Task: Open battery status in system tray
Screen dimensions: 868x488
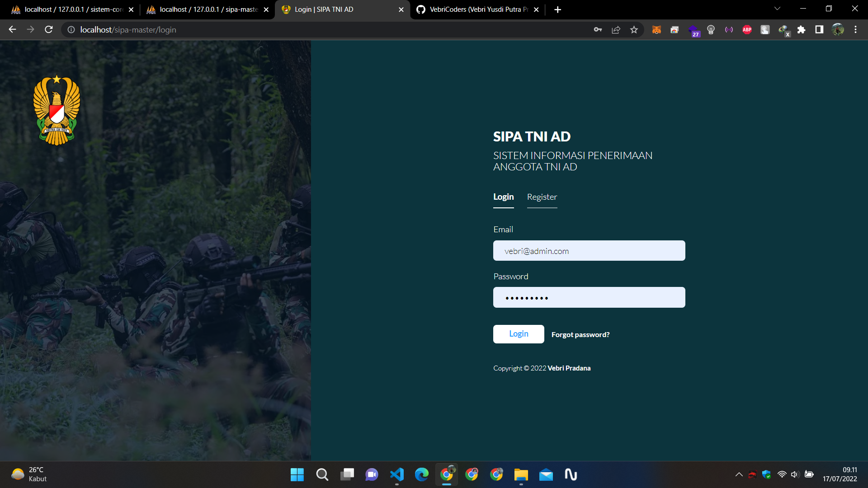Action: pyautogui.click(x=809, y=474)
